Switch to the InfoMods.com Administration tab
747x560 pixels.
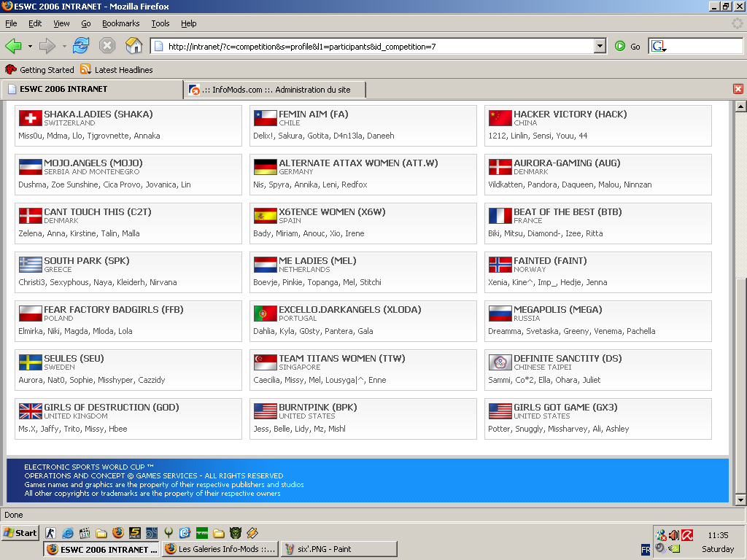[275, 90]
